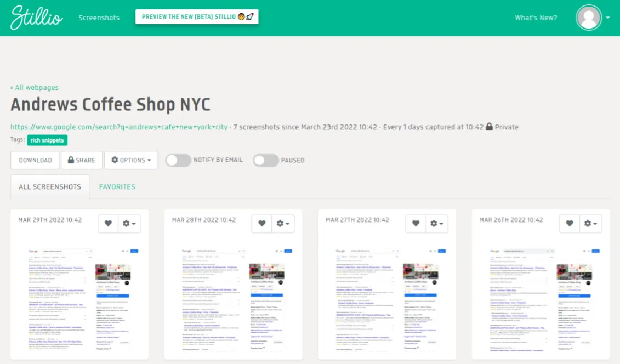620x364 pixels.
Task: Open the What's New? menu item
Action: pyautogui.click(x=536, y=18)
